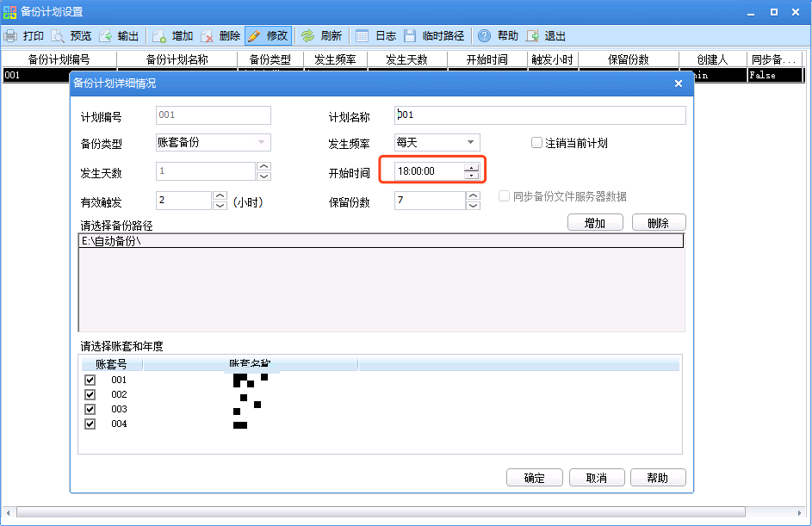The width and height of the screenshot is (812, 526).
Task: Click into the 计划名称 text field
Action: [540, 115]
